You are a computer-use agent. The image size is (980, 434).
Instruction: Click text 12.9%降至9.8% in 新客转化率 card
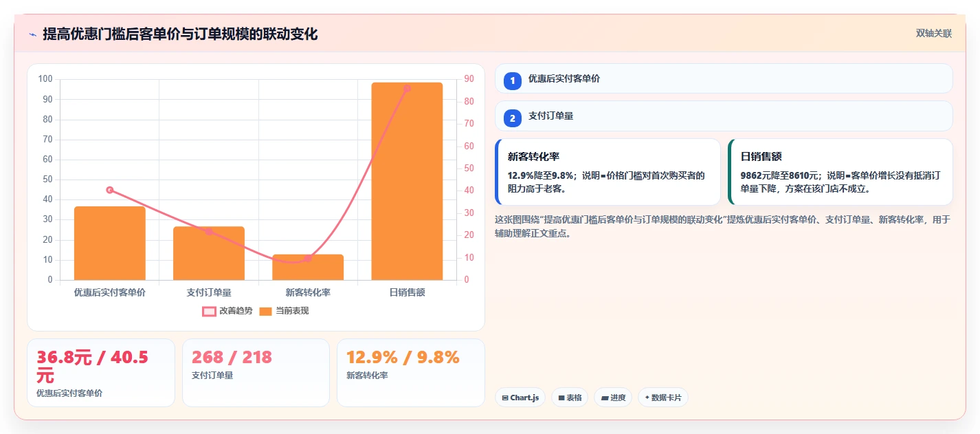coord(540,175)
